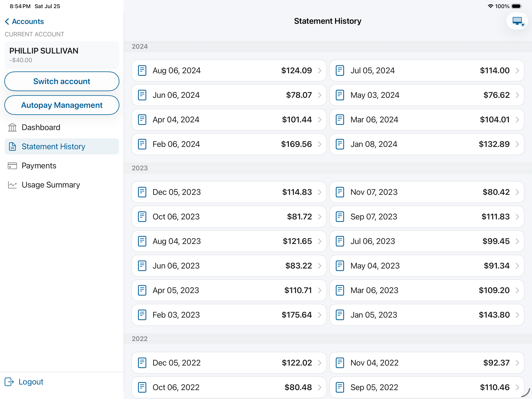Screen dimensions: 532x399
Task: Open Usage Summary
Action: coord(62,185)
